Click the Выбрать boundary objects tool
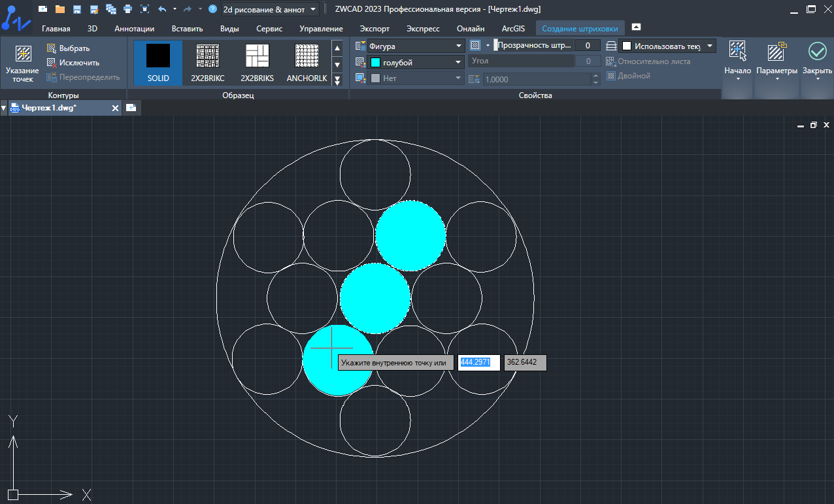 (68, 48)
